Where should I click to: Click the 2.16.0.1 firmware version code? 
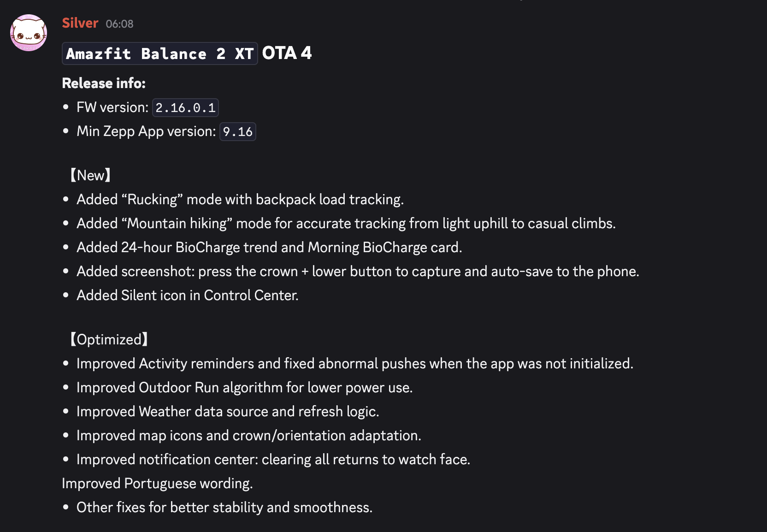pyautogui.click(x=185, y=108)
